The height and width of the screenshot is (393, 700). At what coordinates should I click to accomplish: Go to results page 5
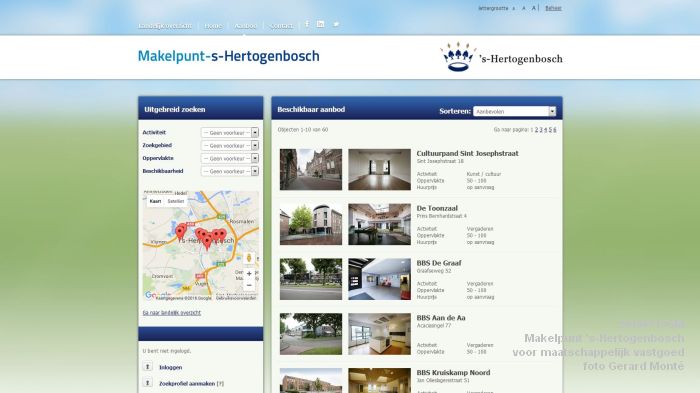[550, 130]
